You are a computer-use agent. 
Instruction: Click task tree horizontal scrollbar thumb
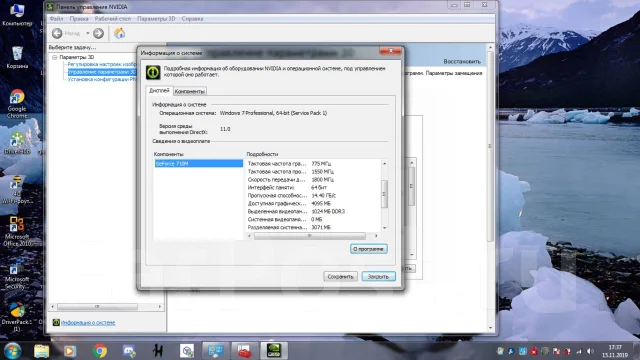tap(97, 307)
